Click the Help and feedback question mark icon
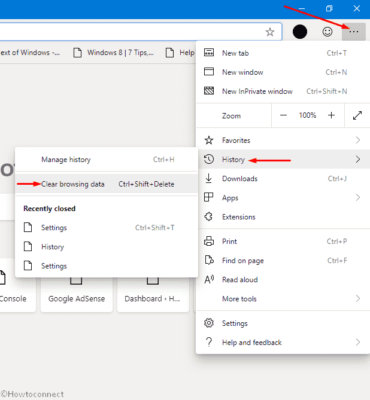 point(209,342)
